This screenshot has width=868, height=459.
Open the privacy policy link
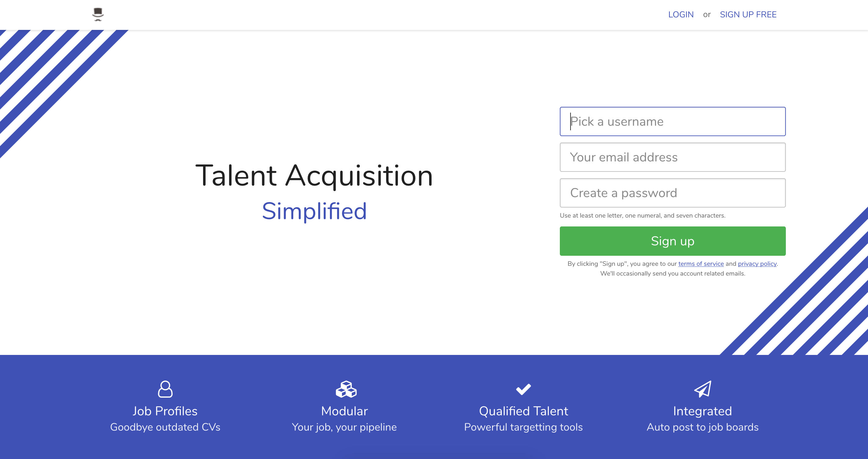pos(757,264)
